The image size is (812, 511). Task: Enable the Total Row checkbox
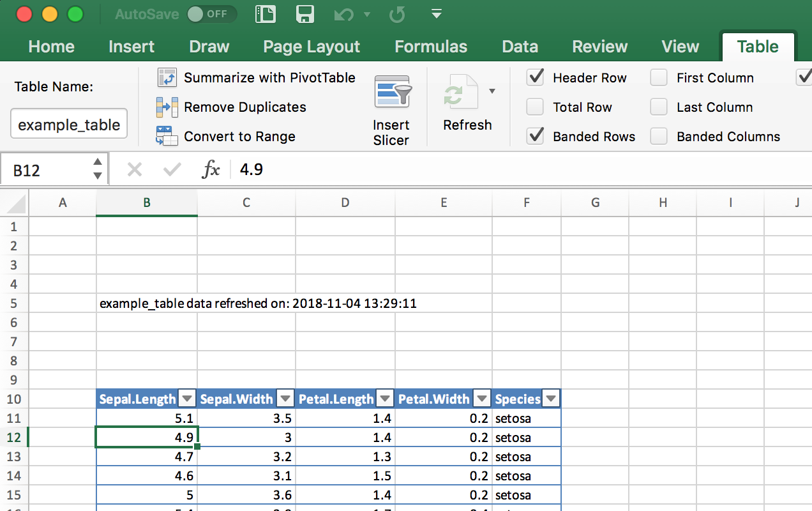tap(535, 107)
